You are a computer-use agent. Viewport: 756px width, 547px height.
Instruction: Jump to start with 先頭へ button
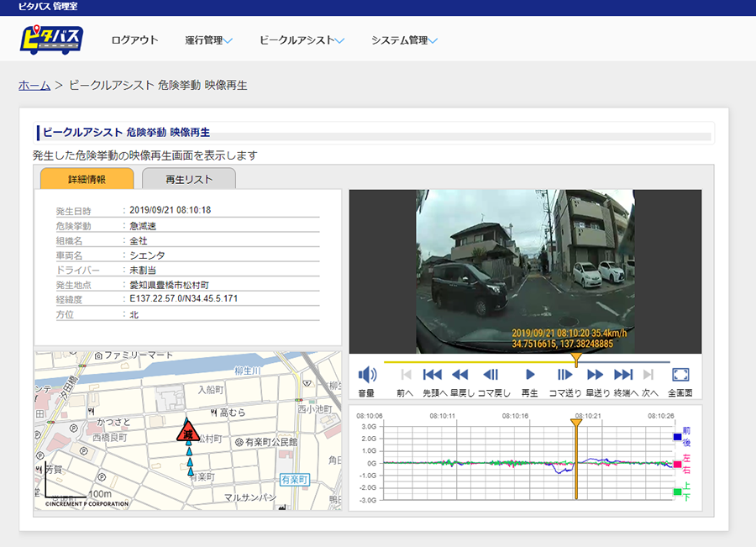(433, 375)
